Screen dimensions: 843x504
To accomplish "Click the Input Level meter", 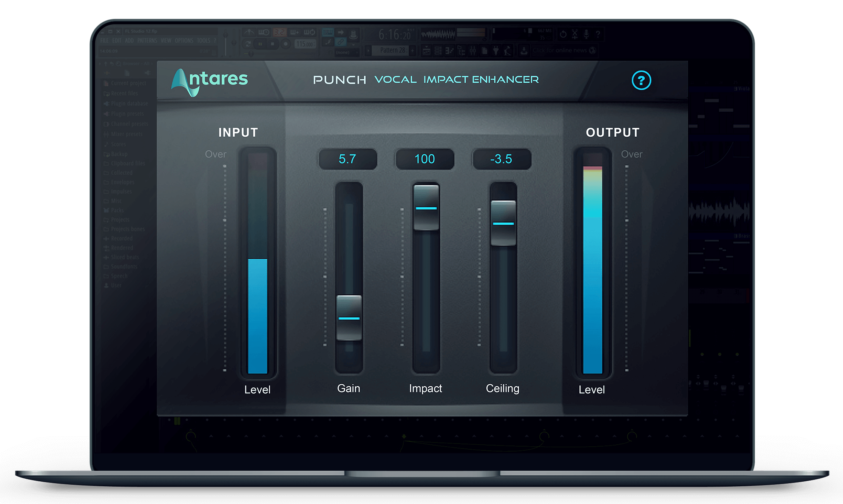I will (258, 263).
